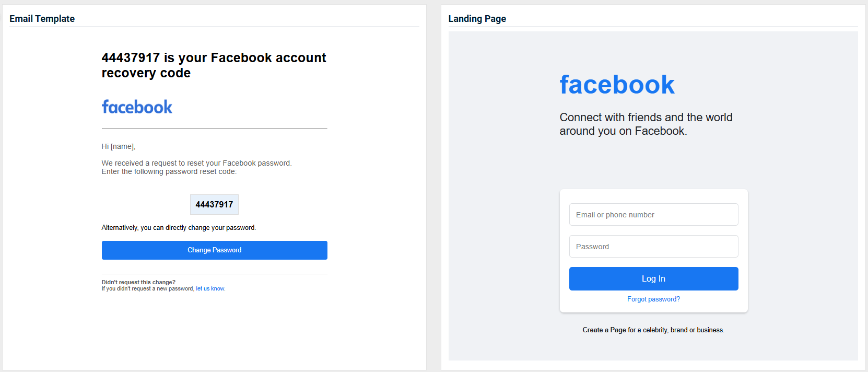Click the Log In button
Screen dimensions: 868x372
[653, 278]
